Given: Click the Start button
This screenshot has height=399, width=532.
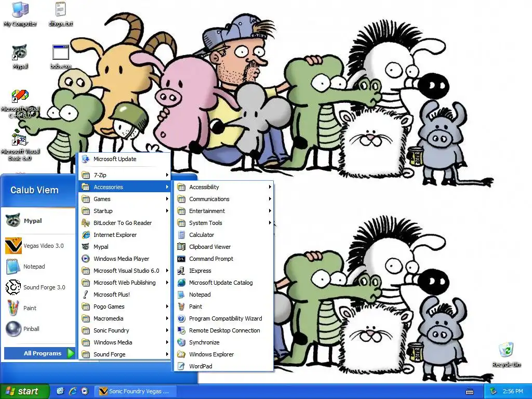Looking at the screenshot, I should pyautogui.click(x=24, y=391).
